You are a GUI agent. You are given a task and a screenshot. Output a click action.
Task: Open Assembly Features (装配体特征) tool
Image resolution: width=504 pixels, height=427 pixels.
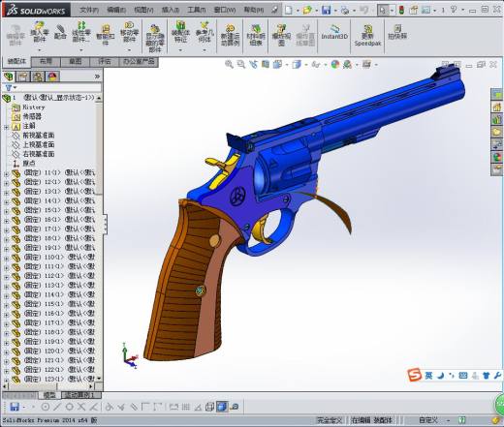(x=180, y=32)
